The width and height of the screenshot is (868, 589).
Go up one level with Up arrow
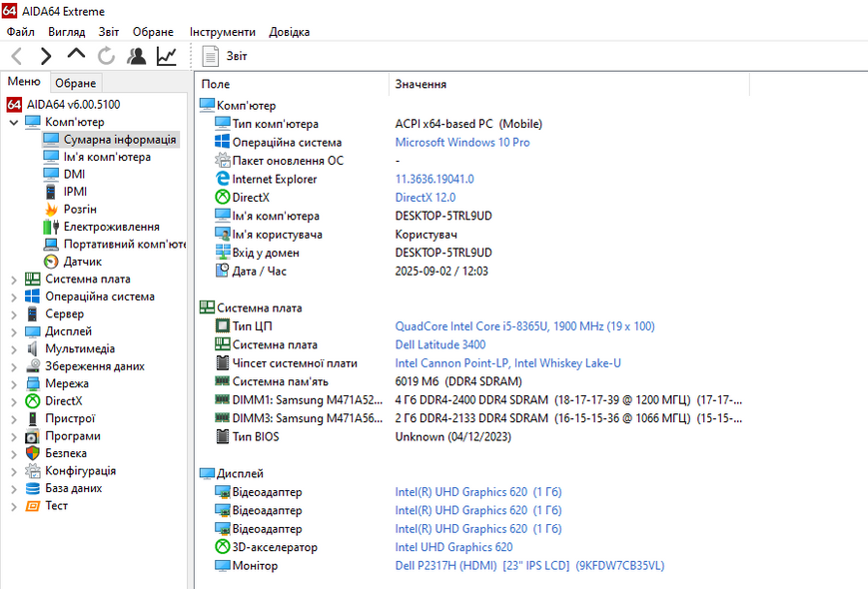point(76,54)
